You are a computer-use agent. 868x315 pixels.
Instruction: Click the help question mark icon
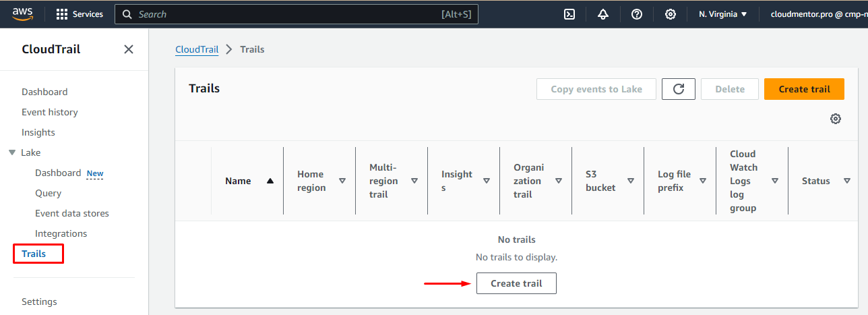tap(637, 14)
